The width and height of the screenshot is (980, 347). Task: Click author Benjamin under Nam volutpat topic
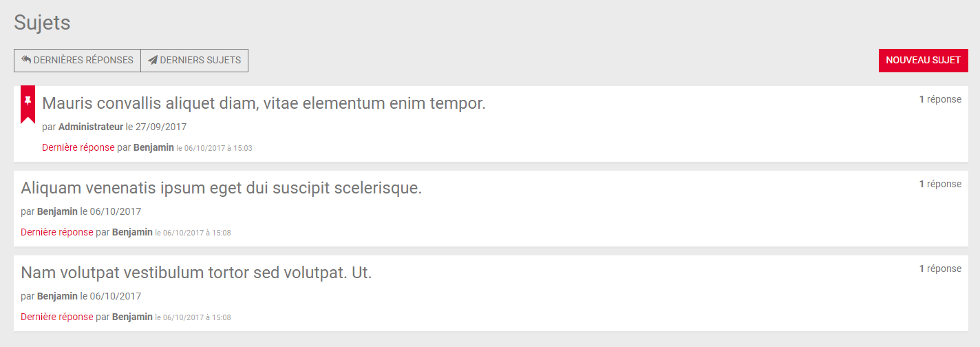pyautogui.click(x=57, y=296)
